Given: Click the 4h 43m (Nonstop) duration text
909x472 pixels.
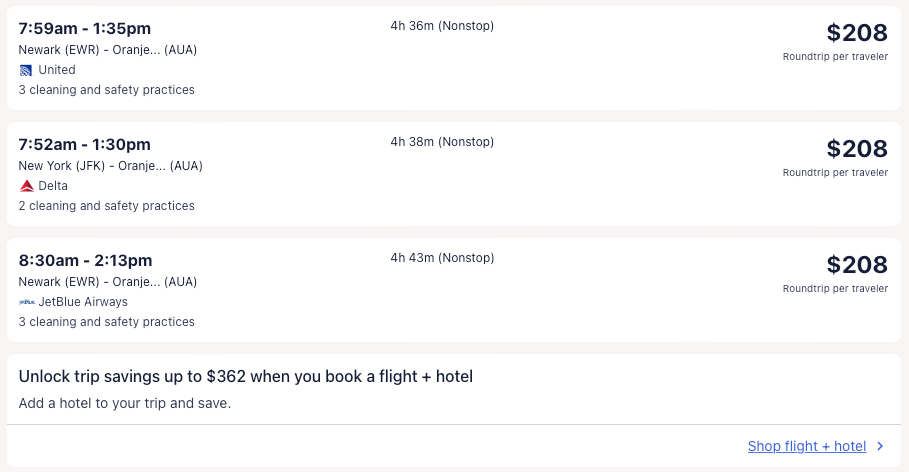Looking at the screenshot, I should coord(442,258).
